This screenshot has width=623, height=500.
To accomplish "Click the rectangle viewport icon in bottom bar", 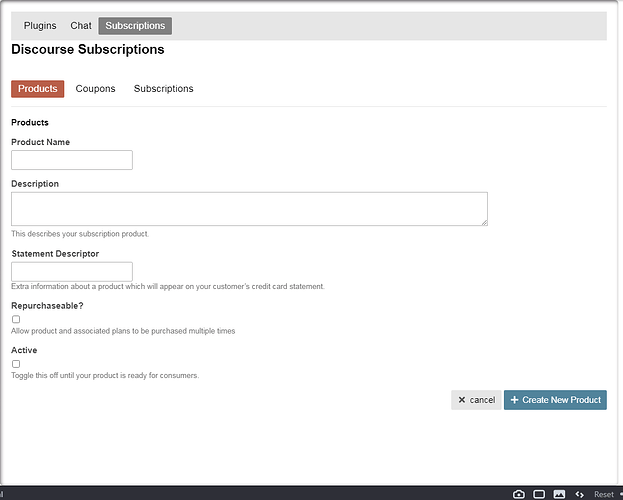I will click(x=539, y=494).
